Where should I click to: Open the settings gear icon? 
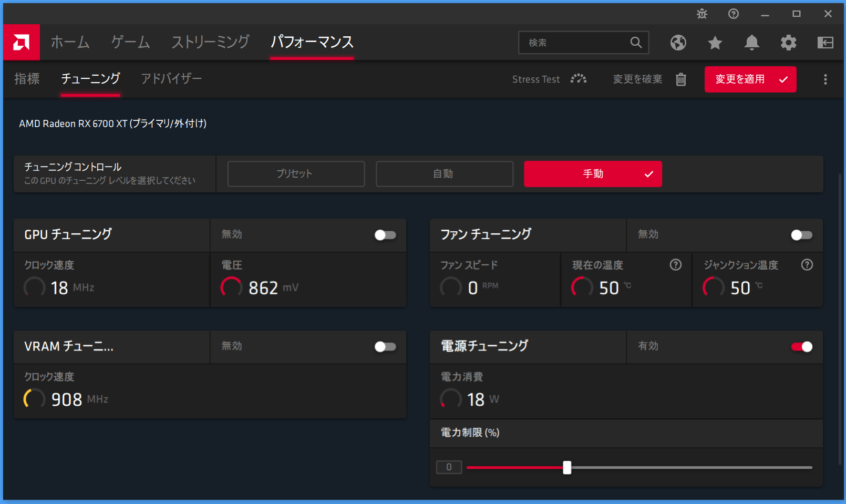click(789, 43)
